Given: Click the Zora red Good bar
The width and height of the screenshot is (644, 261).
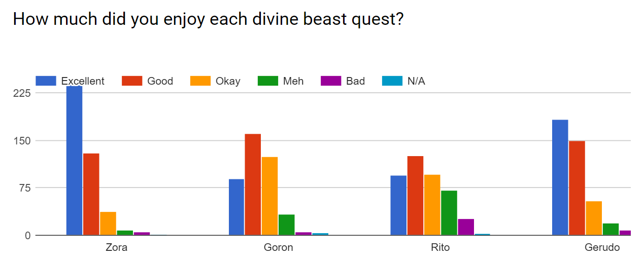Looking at the screenshot, I should coord(91,194).
